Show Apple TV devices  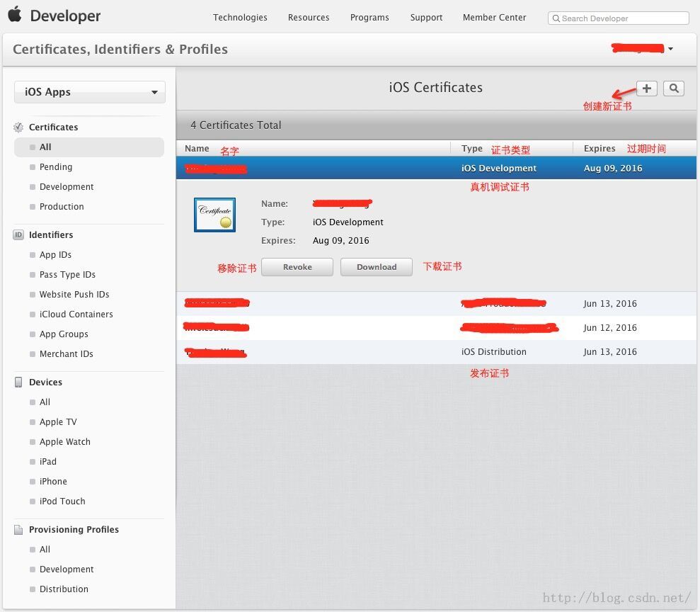coord(58,422)
